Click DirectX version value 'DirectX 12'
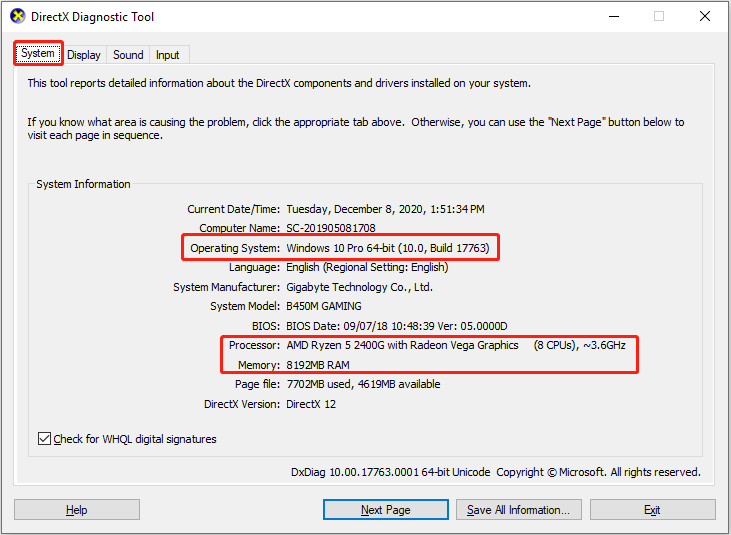Image resolution: width=731 pixels, height=535 pixels. click(x=311, y=404)
